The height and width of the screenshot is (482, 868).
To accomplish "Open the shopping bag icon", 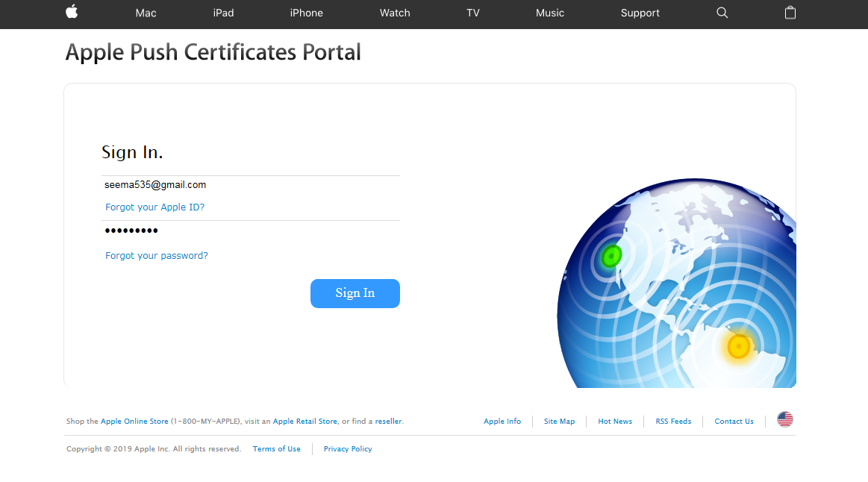I will click(x=790, y=12).
